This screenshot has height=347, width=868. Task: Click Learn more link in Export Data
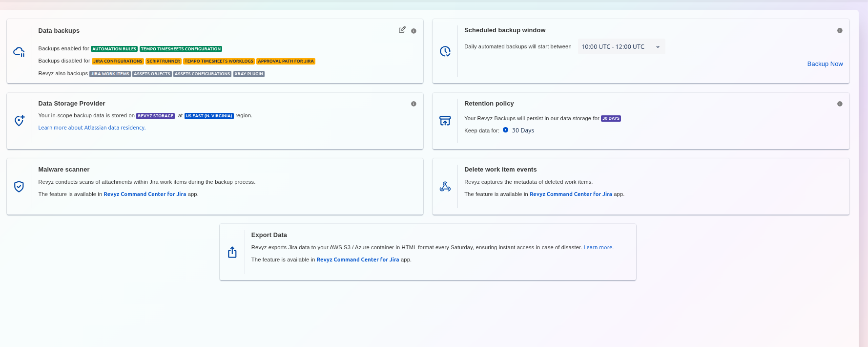[599, 247]
